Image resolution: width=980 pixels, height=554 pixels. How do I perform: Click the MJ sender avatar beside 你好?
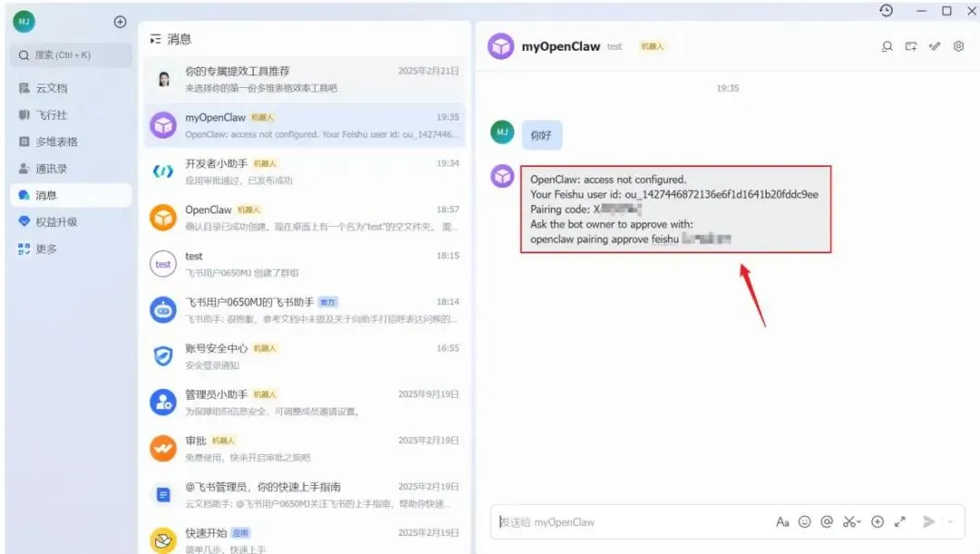tap(502, 132)
